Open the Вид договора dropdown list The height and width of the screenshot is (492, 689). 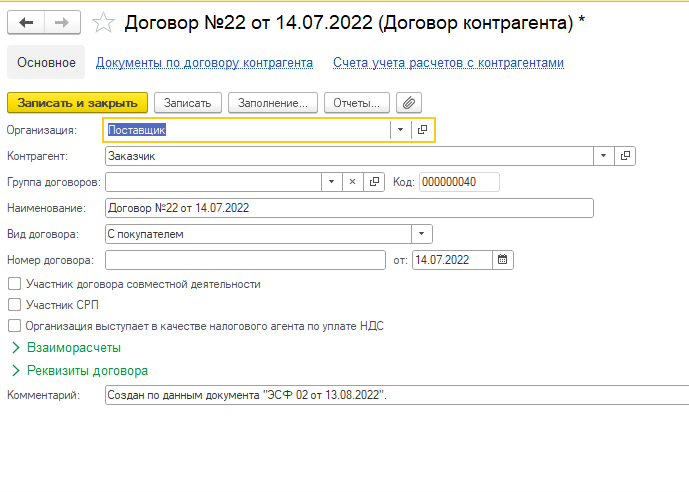tap(422, 234)
